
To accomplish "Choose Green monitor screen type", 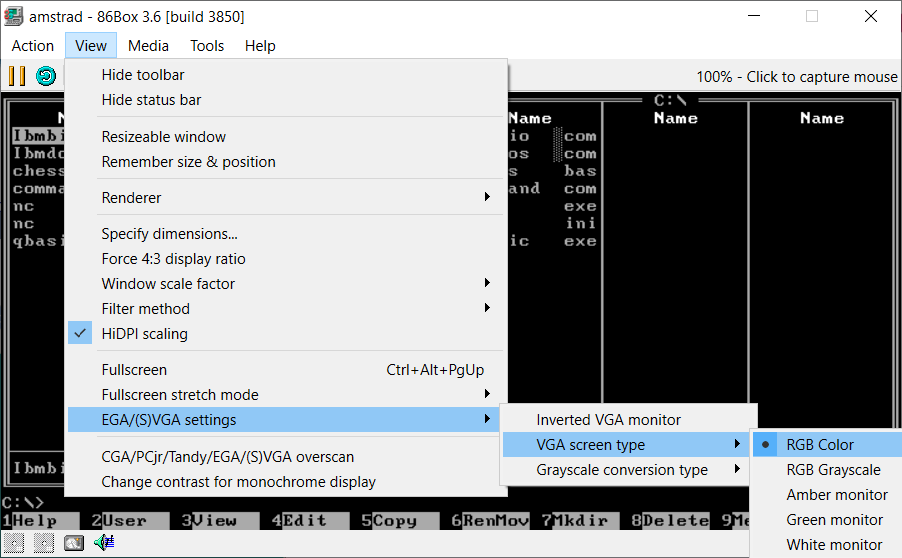I will tap(827, 520).
